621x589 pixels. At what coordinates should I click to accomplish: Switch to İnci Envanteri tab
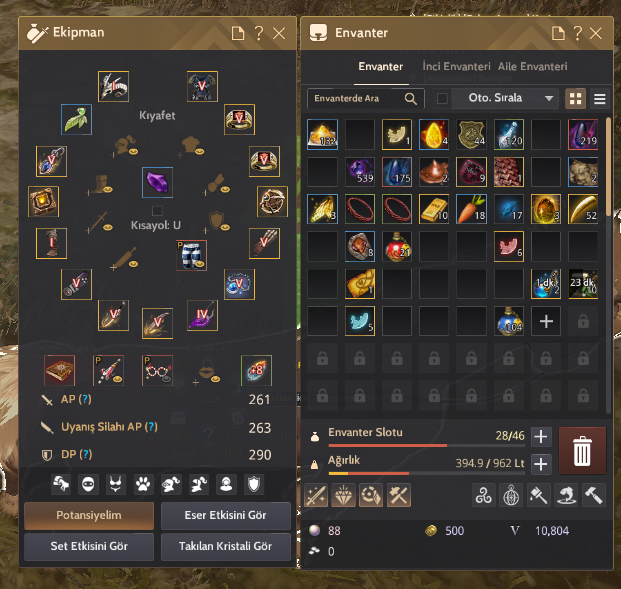456,66
